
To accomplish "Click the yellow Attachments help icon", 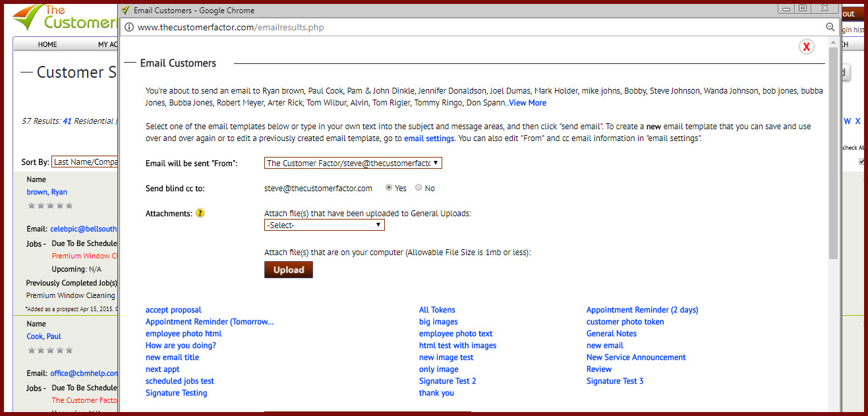I will tap(200, 214).
